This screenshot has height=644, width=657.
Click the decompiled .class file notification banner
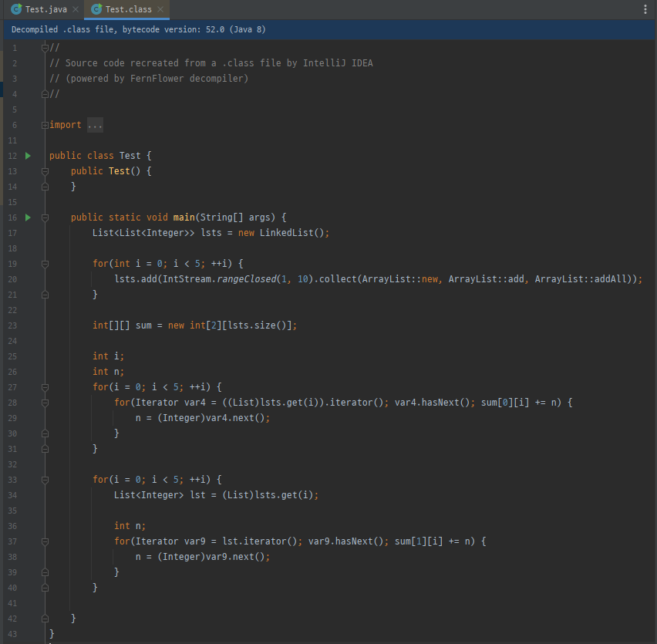(139, 29)
